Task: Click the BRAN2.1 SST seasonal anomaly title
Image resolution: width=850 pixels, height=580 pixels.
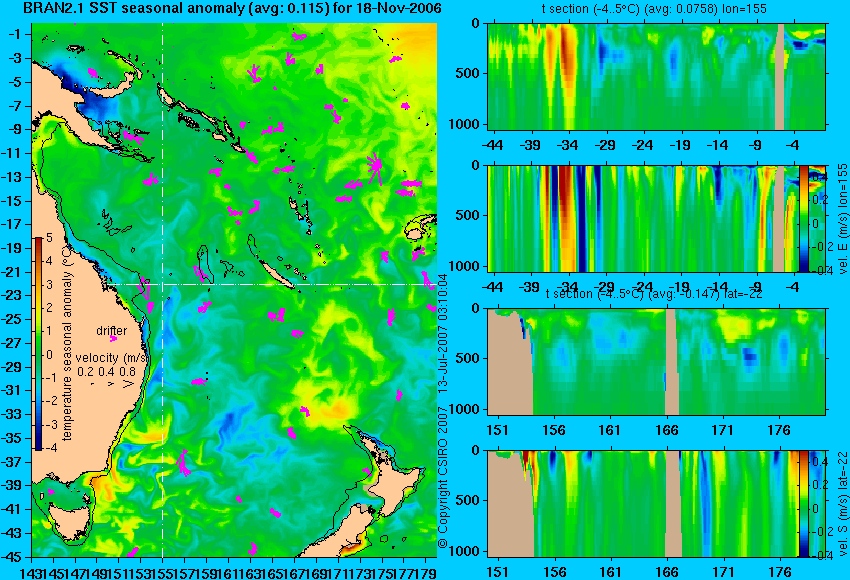Action: pyautogui.click(x=231, y=8)
